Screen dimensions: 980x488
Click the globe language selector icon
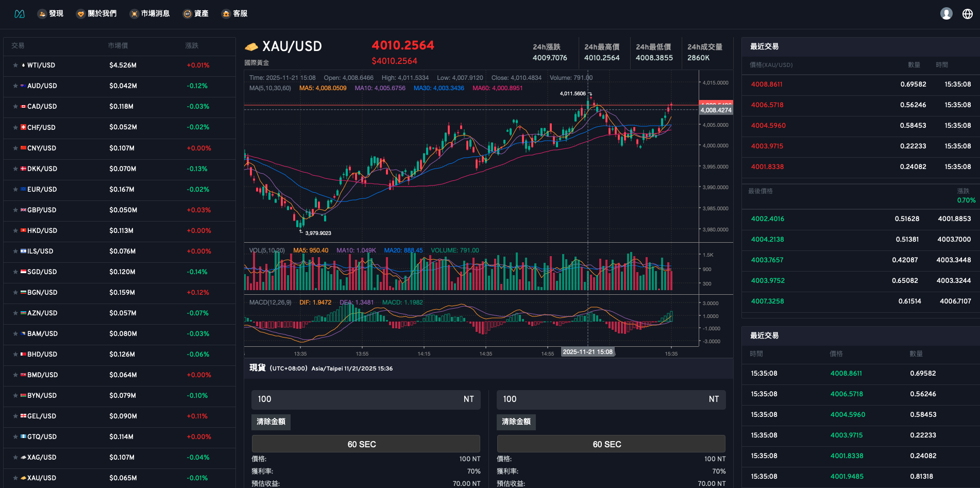tap(967, 14)
